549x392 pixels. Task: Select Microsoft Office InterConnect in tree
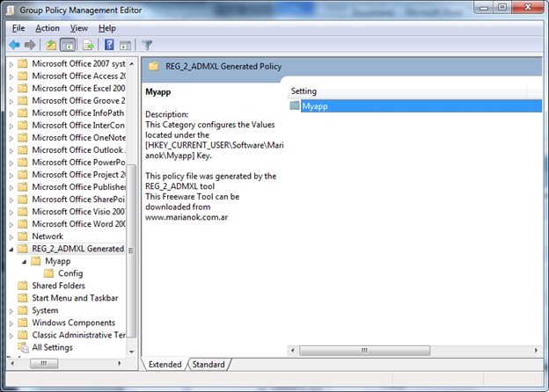[78, 125]
